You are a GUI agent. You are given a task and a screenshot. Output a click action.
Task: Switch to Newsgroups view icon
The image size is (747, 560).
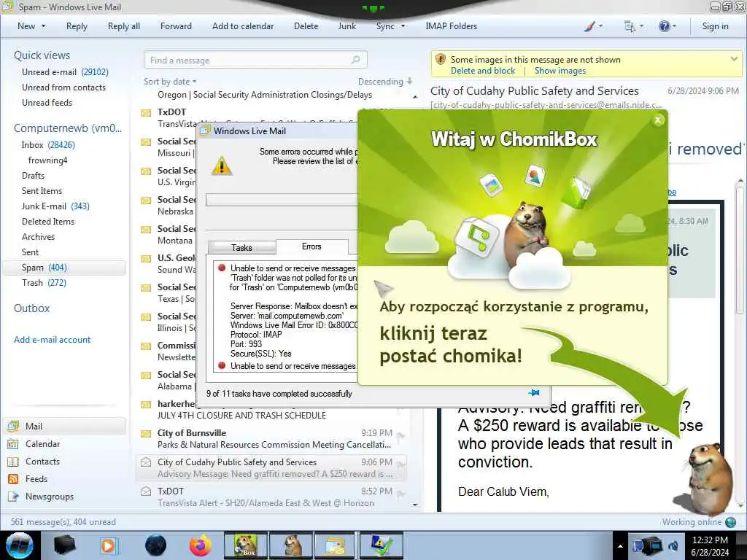coord(13,497)
